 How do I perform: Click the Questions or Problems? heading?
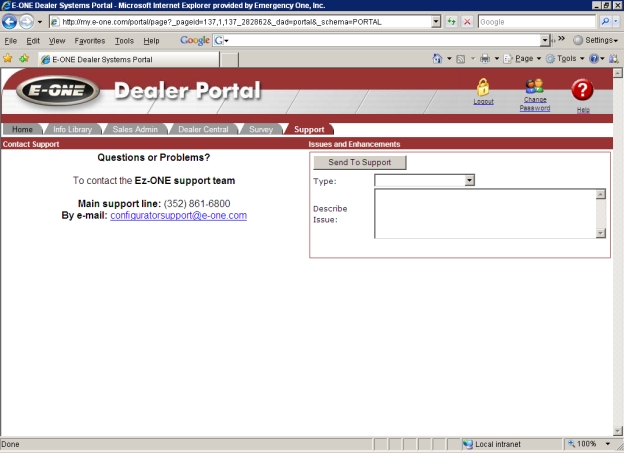pyautogui.click(x=154, y=158)
